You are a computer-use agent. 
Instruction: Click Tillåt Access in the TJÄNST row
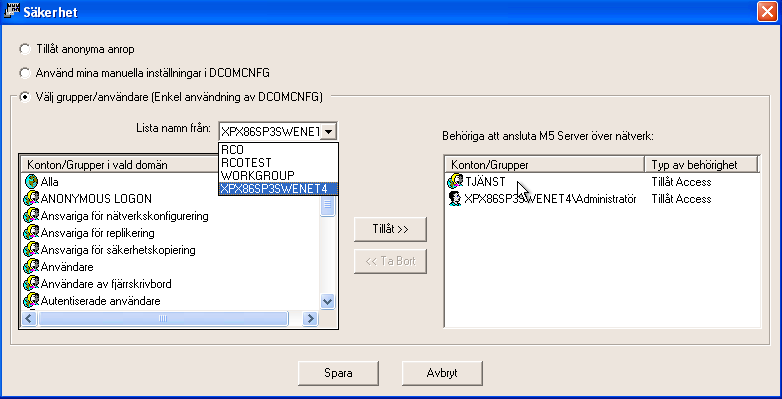681,182
